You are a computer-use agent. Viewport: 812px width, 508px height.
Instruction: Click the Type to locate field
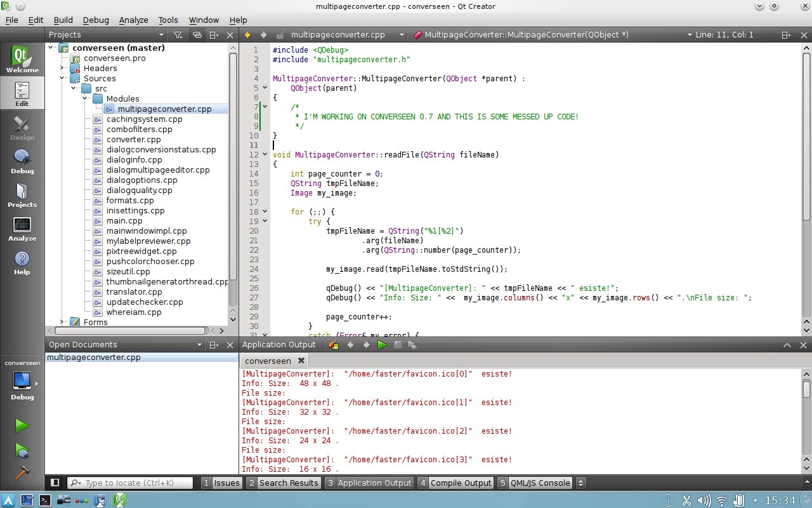130,483
